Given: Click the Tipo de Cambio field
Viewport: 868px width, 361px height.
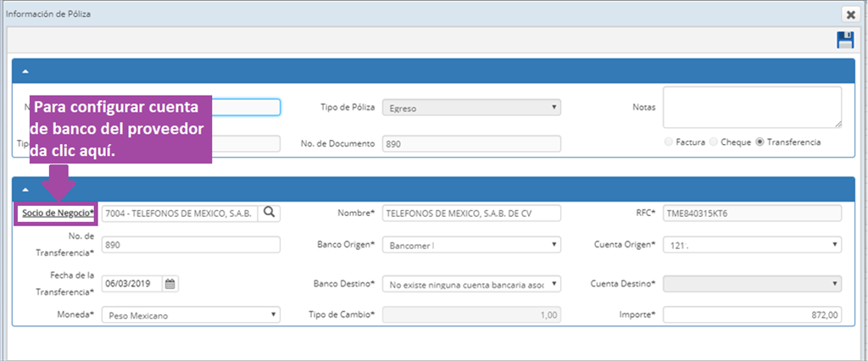Looking at the screenshot, I should [471, 315].
